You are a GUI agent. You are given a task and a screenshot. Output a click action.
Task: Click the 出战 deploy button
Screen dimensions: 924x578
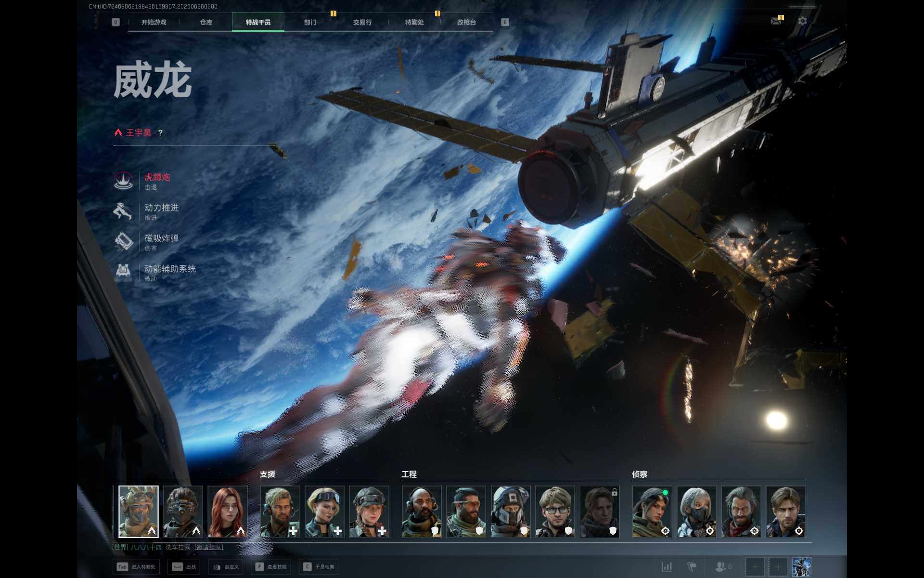pos(184,567)
